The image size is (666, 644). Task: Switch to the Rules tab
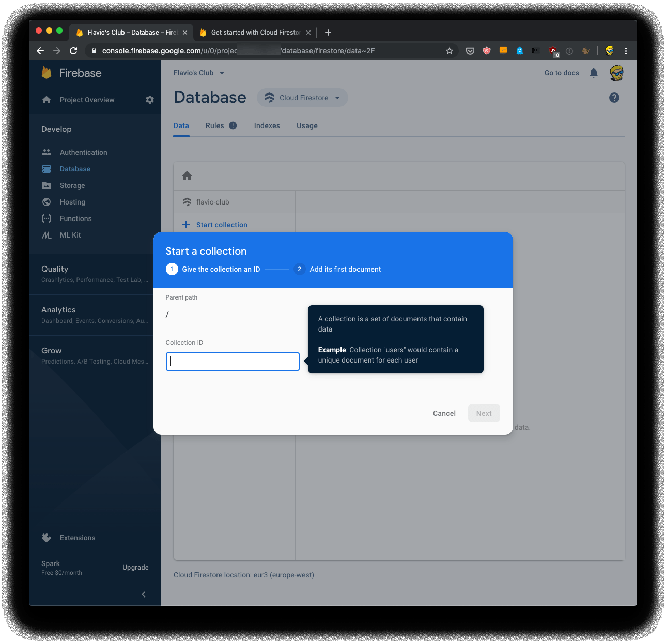[x=215, y=125]
